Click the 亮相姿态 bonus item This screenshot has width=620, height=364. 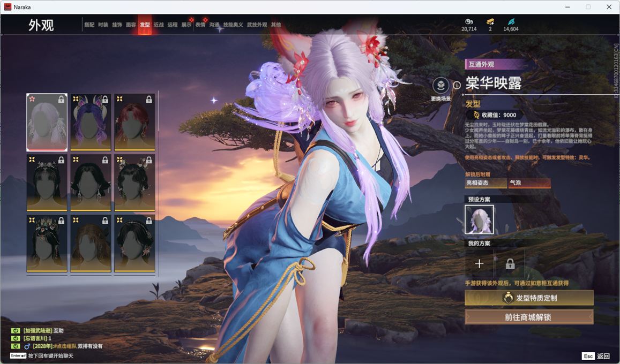486,183
